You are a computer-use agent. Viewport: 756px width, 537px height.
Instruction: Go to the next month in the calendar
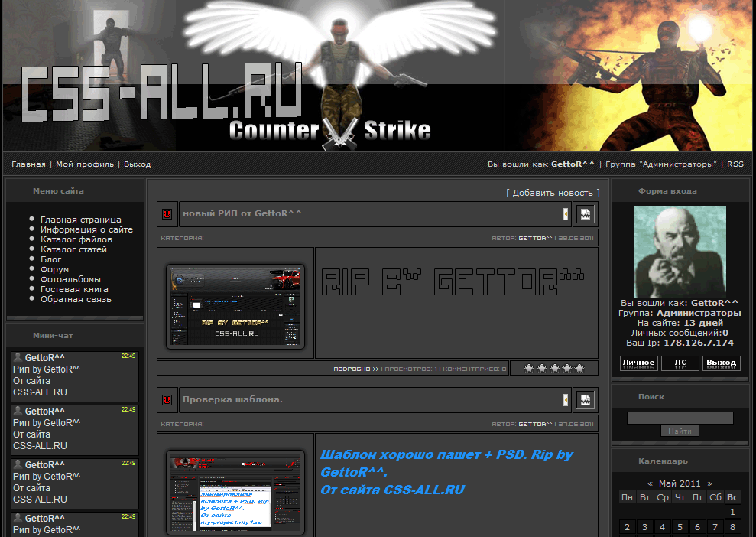(709, 483)
